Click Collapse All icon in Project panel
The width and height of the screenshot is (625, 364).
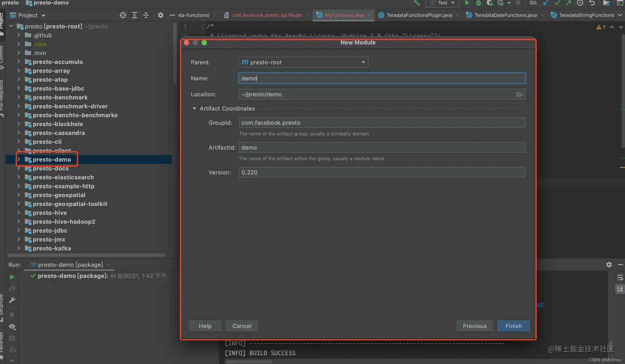[146, 15]
